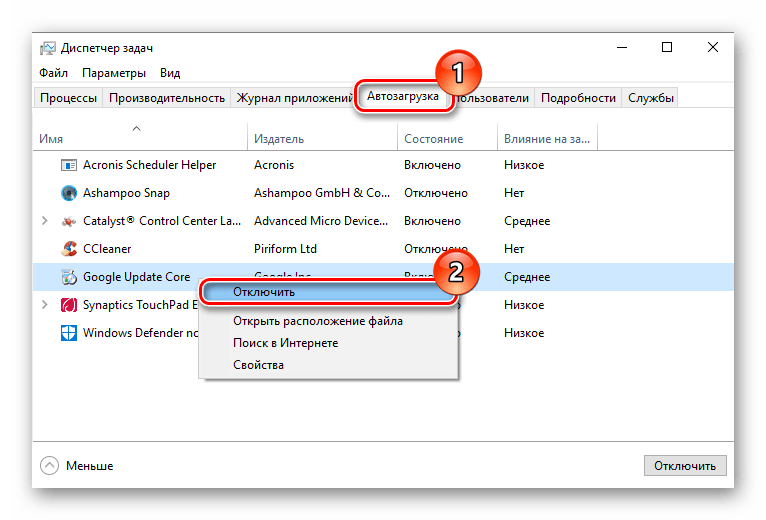Screen dimensions: 766x520
Task: Click the Меньше label
Action: (89, 466)
